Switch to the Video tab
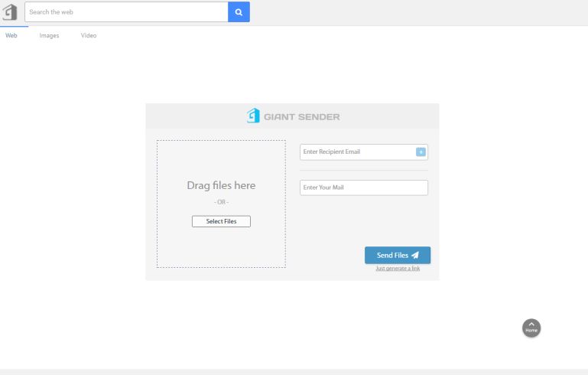 pos(89,35)
